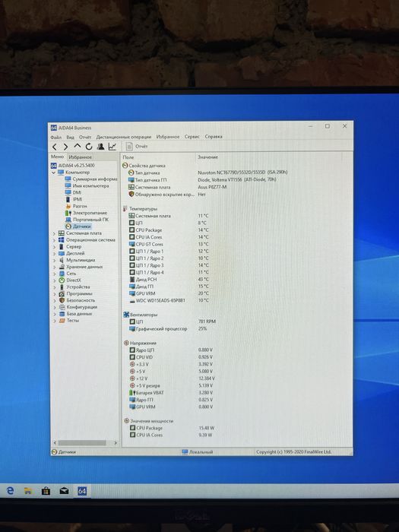Select the Тип датчика row
The width and height of the screenshot is (399, 532).
click(x=207, y=173)
